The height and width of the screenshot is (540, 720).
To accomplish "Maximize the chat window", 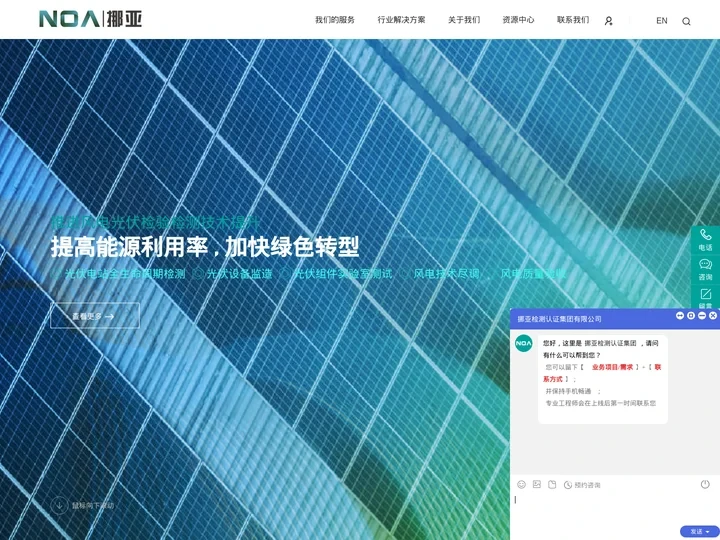I will (691, 315).
